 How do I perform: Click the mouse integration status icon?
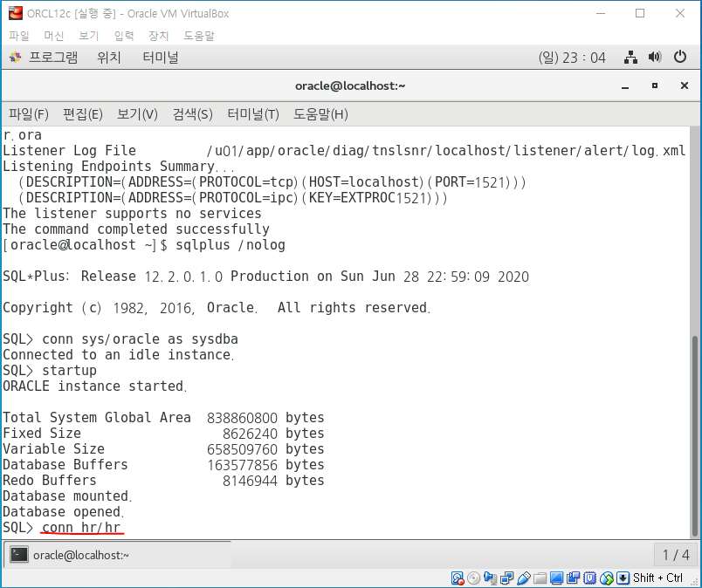pyautogui.click(x=606, y=578)
